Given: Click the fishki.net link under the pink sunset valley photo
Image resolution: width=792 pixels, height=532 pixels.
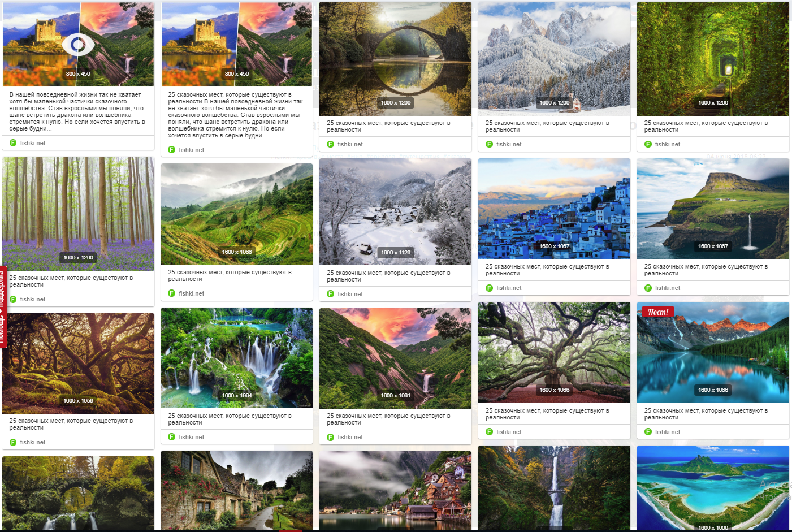Looking at the screenshot, I should (x=350, y=437).
